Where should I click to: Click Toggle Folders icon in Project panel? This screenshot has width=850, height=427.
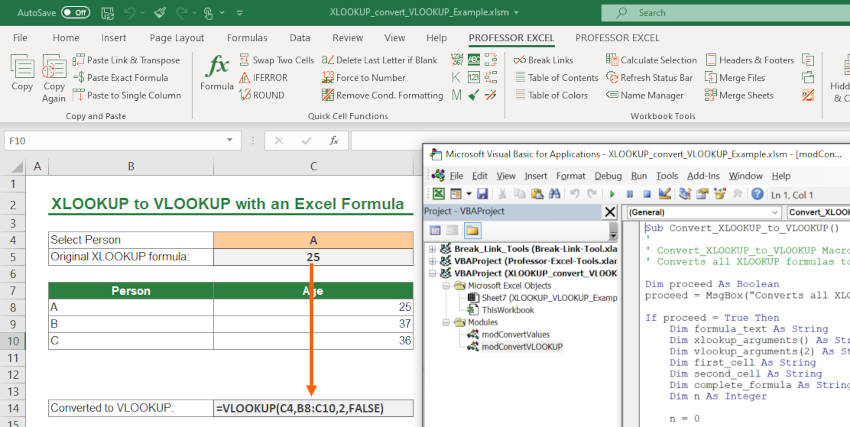[x=472, y=231]
